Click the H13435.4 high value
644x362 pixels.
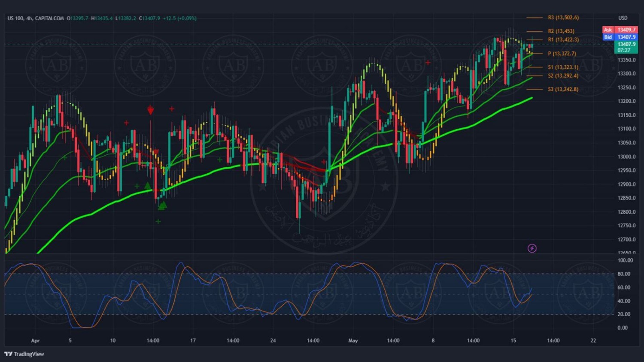tap(102, 18)
